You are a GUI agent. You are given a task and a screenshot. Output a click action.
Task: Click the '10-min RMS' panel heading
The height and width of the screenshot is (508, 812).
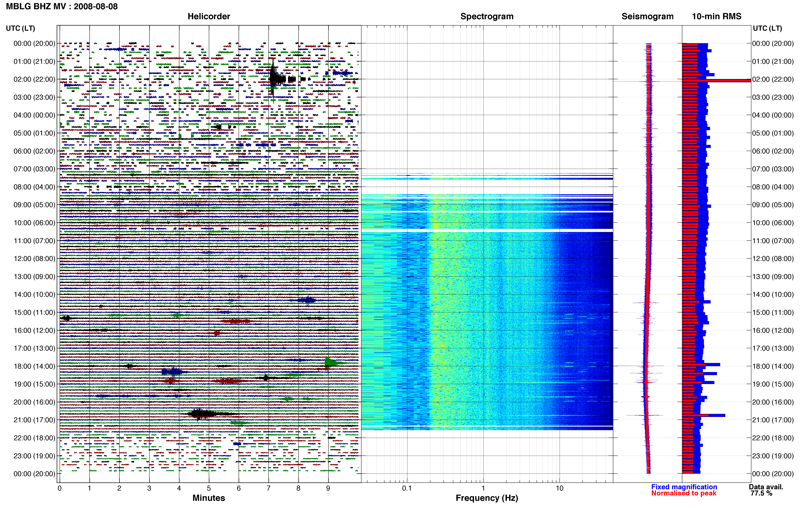717,16
